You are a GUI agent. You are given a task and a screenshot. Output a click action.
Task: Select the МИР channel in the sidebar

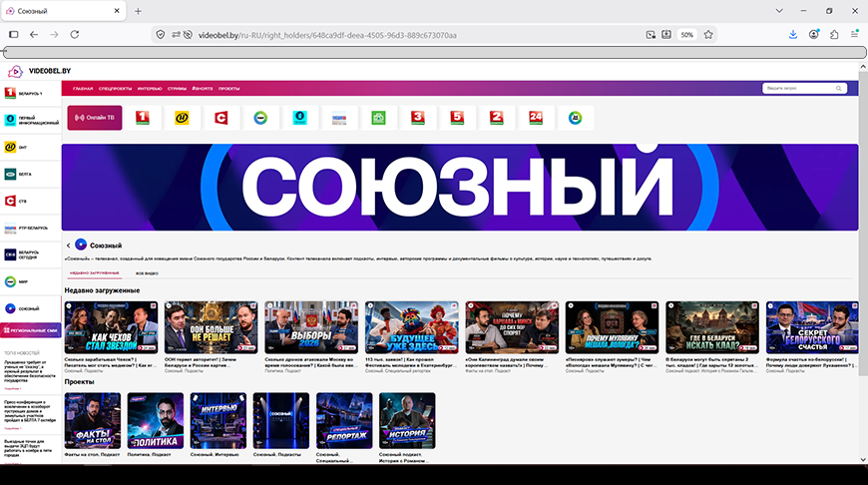coord(31,281)
